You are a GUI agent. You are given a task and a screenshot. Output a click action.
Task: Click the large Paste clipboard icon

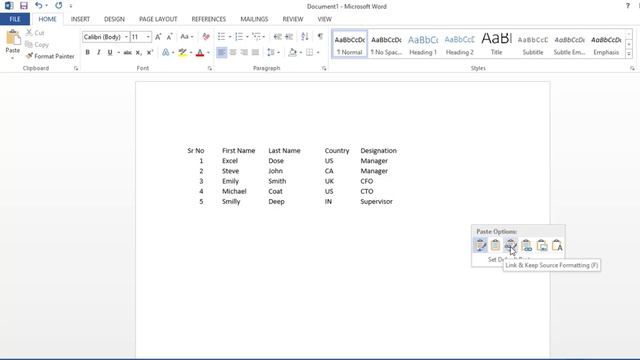[13, 38]
